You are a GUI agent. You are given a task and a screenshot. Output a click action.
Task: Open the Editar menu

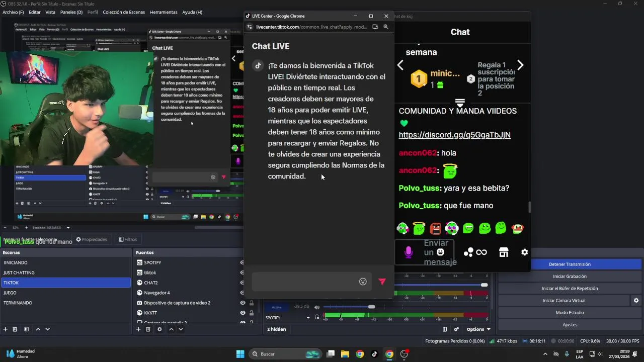[x=35, y=12]
